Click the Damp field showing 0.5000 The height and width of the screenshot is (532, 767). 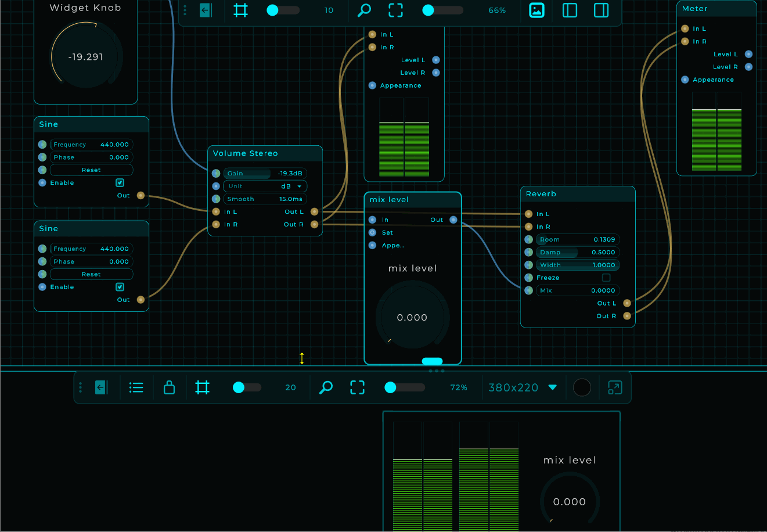(x=578, y=252)
